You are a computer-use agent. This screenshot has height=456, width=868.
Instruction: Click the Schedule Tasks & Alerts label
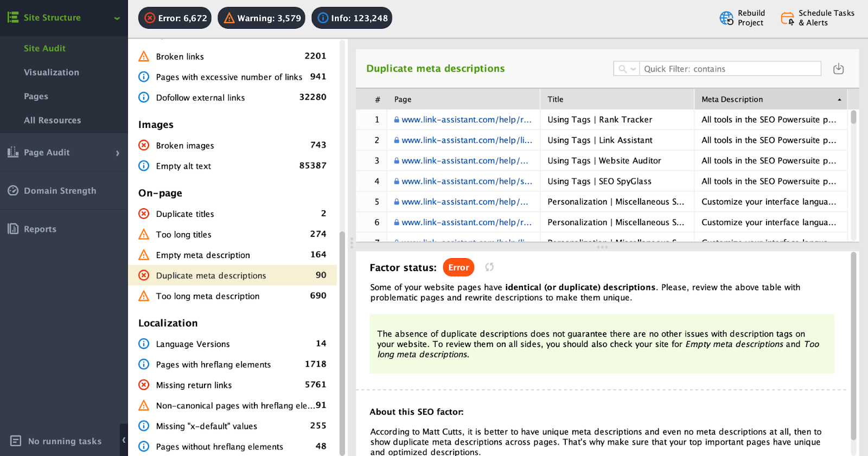pos(826,18)
